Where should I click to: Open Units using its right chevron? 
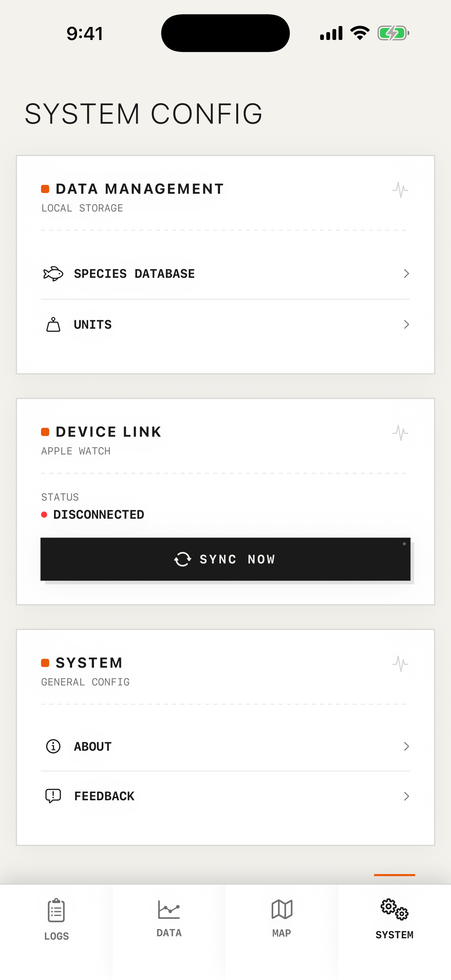(x=406, y=324)
